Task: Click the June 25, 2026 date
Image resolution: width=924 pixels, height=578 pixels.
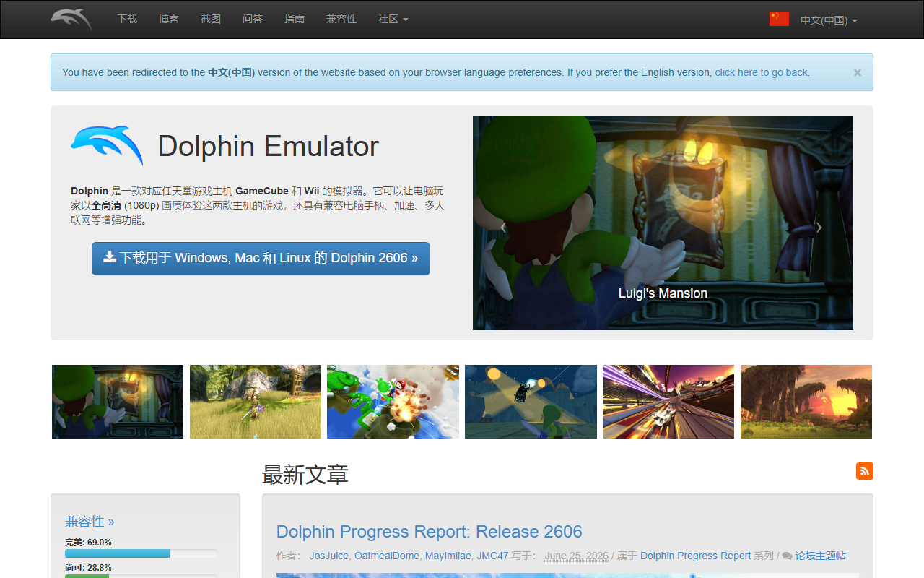Action: pyautogui.click(x=577, y=556)
